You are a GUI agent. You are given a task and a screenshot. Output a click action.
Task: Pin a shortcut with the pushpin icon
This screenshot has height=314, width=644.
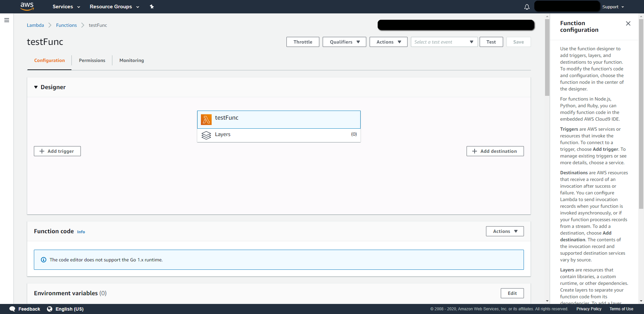click(152, 7)
